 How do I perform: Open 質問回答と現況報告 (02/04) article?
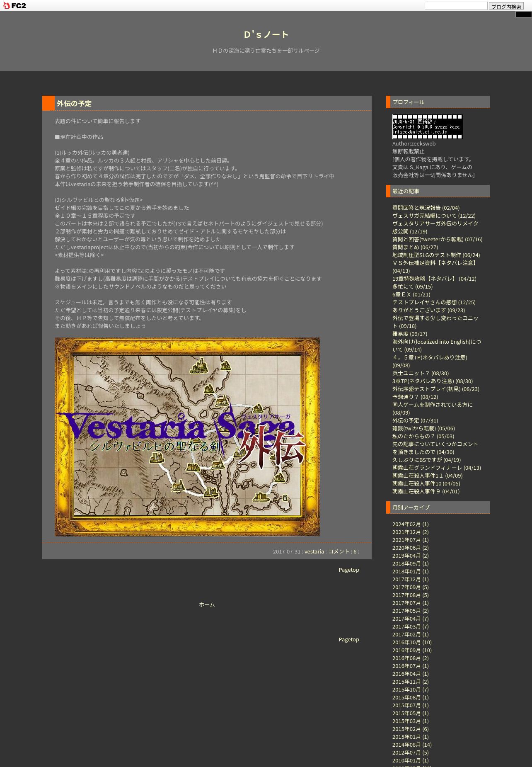(426, 208)
